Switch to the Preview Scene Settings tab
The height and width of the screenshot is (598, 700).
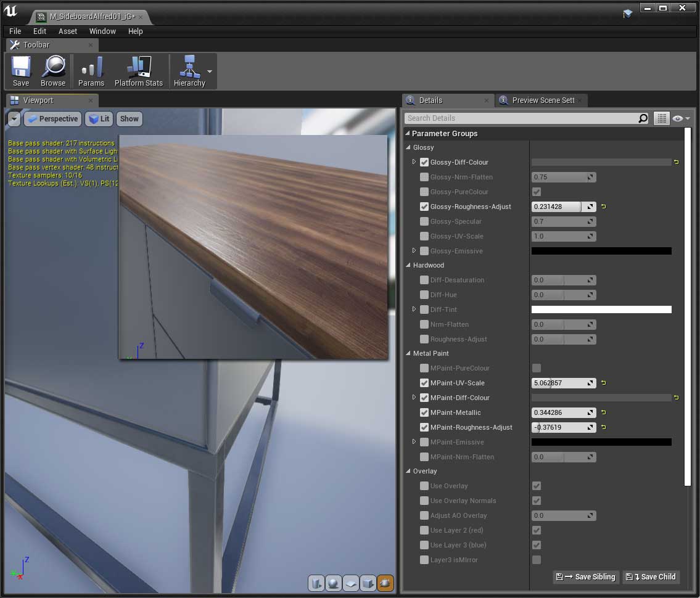pyautogui.click(x=541, y=100)
